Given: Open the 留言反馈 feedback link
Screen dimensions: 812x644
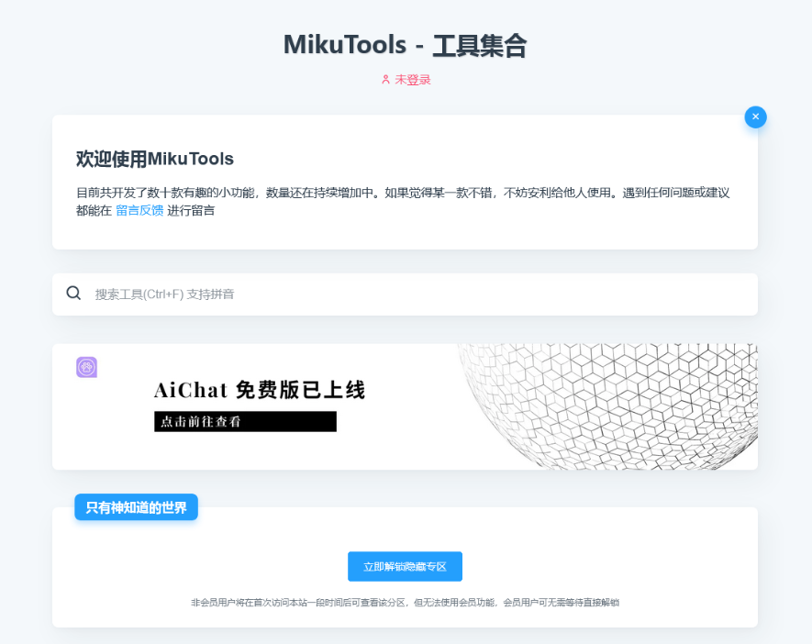Looking at the screenshot, I should (139, 210).
